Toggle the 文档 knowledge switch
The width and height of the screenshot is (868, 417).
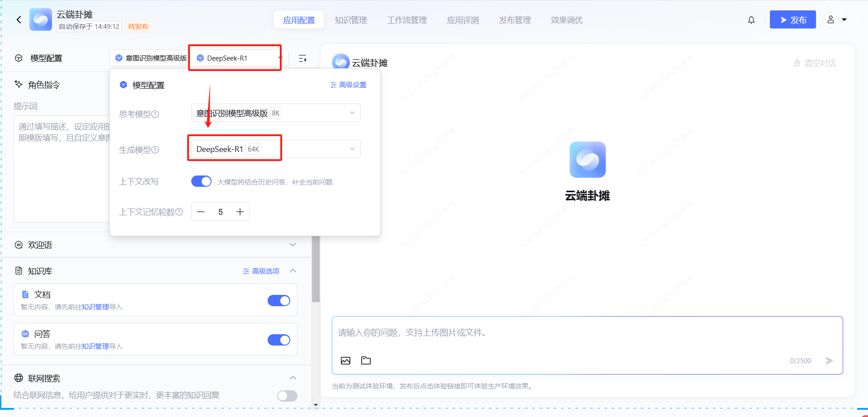pyautogui.click(x=279, y=300)
